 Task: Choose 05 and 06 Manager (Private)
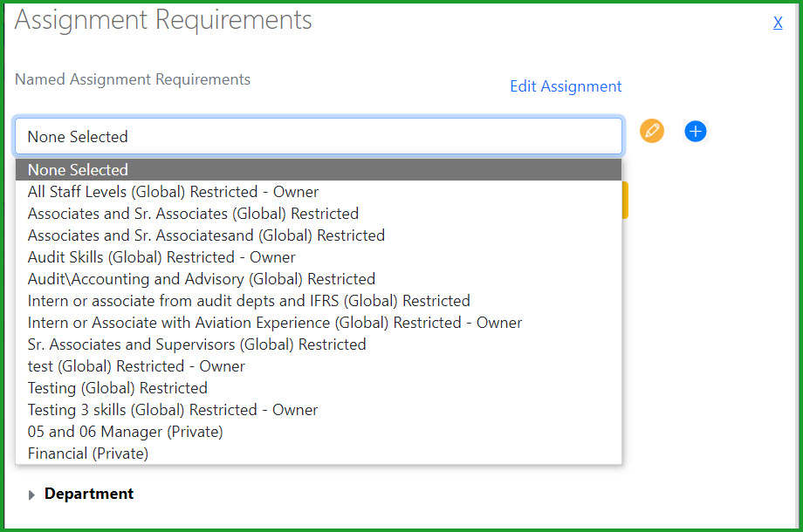point(319,432)
